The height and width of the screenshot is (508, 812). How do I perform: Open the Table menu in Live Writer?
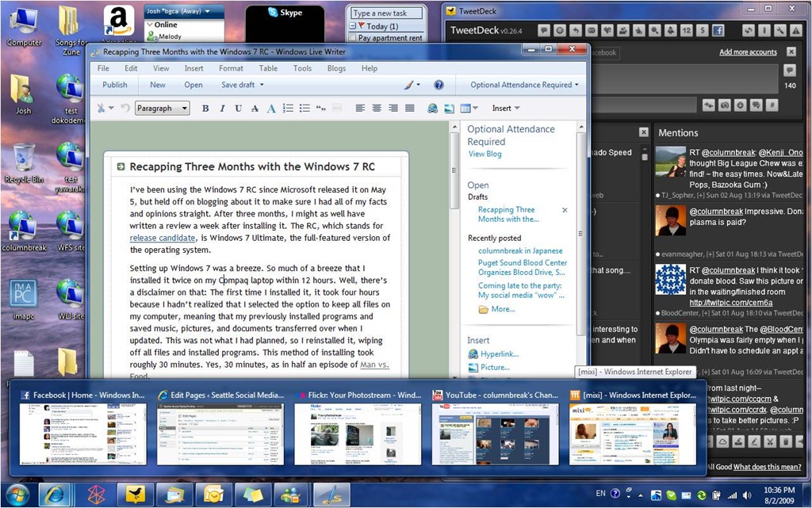coord(268,68)
